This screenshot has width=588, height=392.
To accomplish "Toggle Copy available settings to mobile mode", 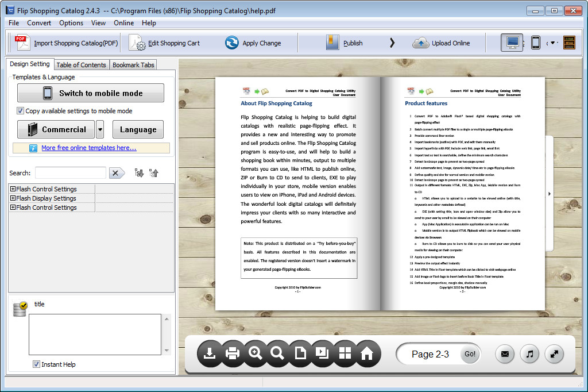I will [x=20, y=111].
